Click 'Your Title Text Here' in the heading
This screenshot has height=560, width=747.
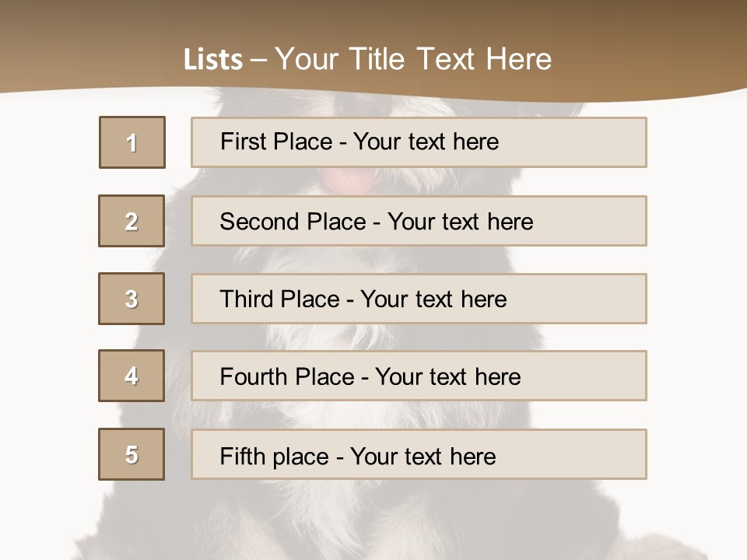[x=412, y=59]
